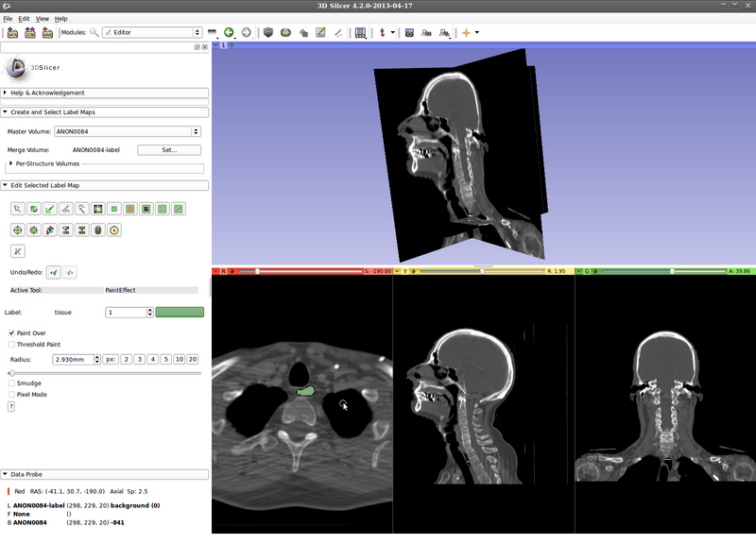The height and width of the screenshot is (544, 756).
Task: Select the default arrow cursor tool
Action: (18, 208)
